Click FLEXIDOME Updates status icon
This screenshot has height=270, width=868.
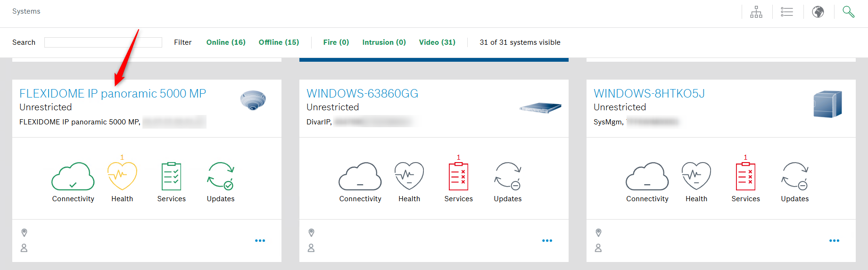point(220,176)
